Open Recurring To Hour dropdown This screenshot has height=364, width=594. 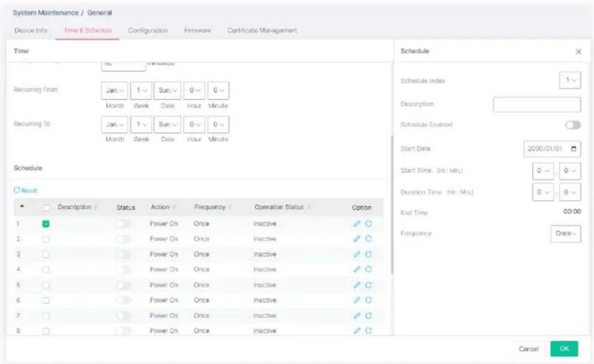pyautogui.click(x=194, y=124)
